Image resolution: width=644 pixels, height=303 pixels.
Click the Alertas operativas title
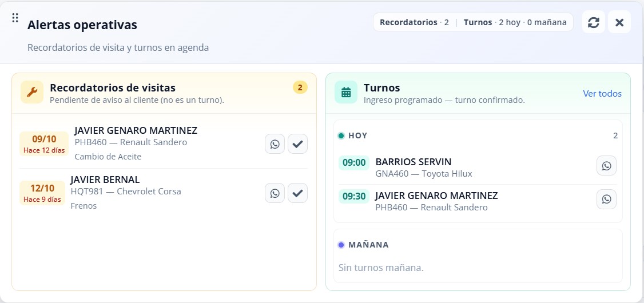click(x=82, y=25)
